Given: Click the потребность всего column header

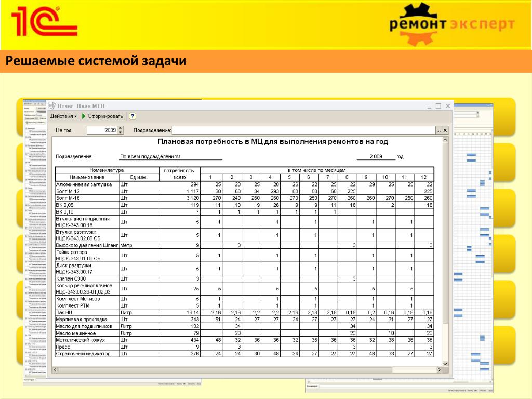Looking at the screenshot, I should [179, 174].
